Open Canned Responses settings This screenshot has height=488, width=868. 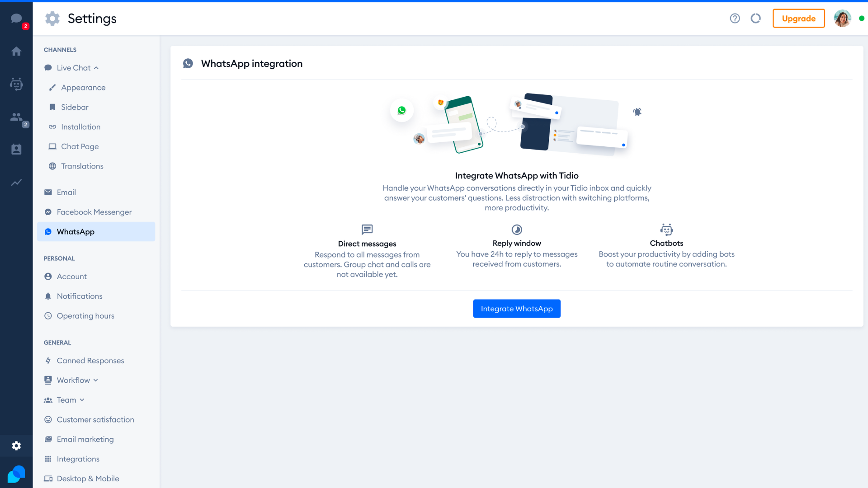[x=90, y=361]
